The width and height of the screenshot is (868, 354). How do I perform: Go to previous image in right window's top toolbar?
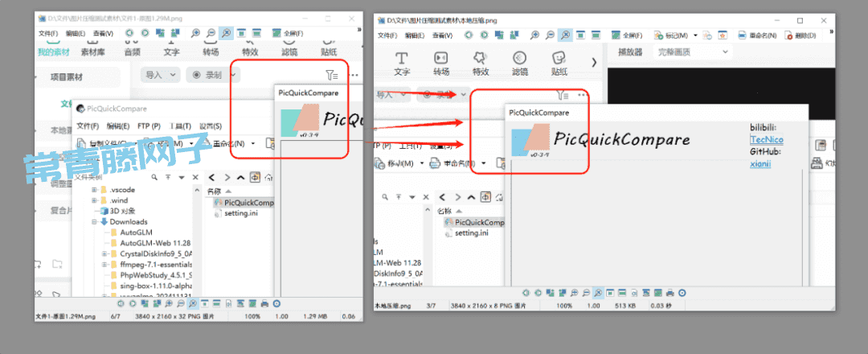click(469, 35)
